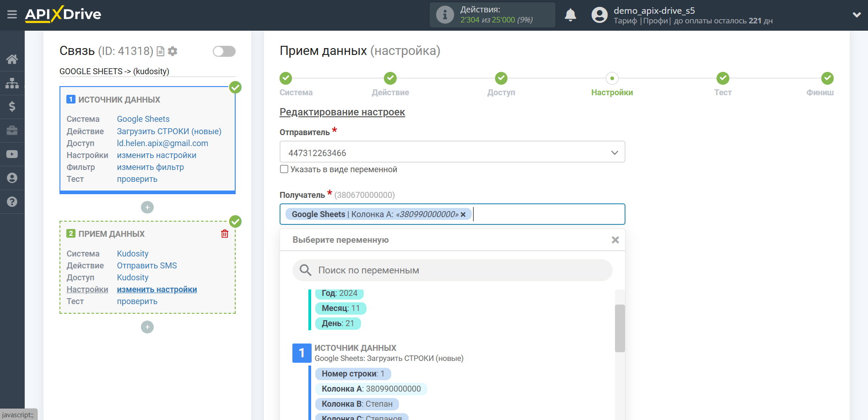Close the variable selection panel
Viewport: 868px width, 420px height.
[x=615, y=240]
